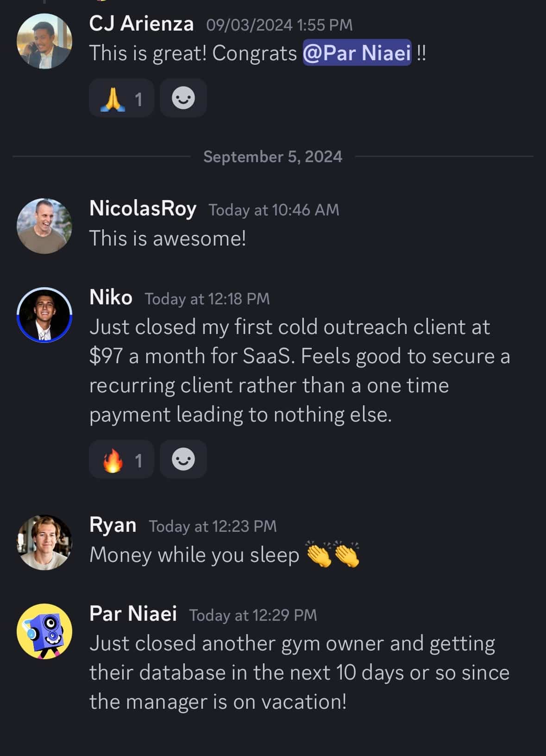Open NicolasRoy's profile picture

click(44, 226)
